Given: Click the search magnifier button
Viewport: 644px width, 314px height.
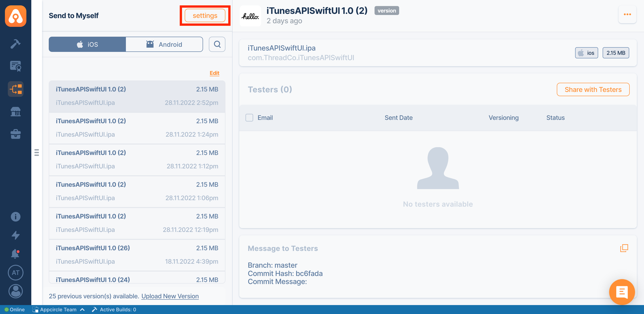Looking at the screenshot, I should click(x=217, y=44).
